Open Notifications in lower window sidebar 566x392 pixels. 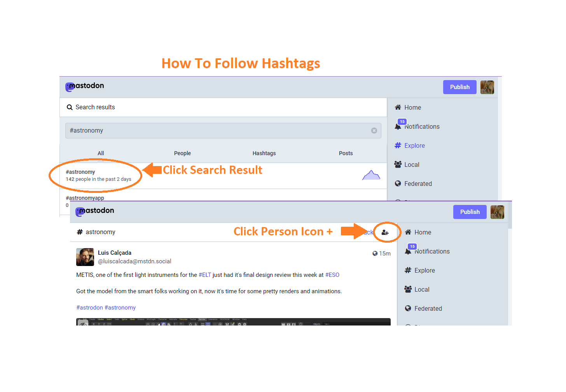click(x=432, y=252)
